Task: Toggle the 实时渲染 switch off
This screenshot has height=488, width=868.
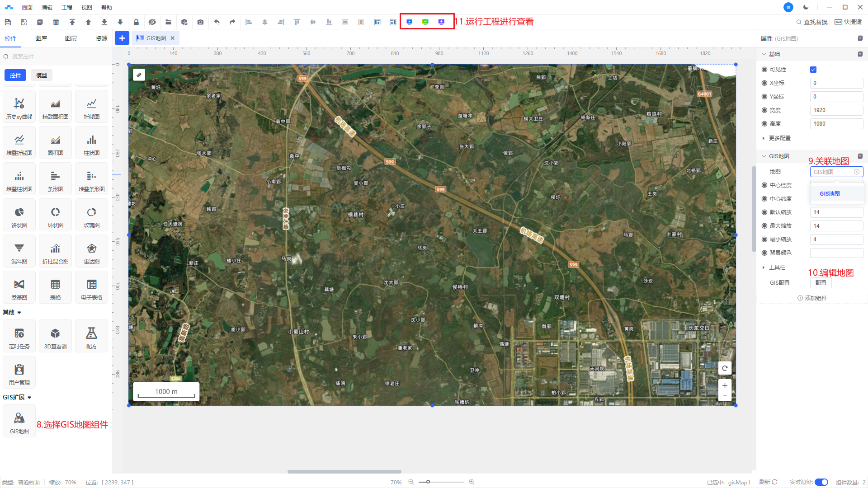Action: pos(821,482)
